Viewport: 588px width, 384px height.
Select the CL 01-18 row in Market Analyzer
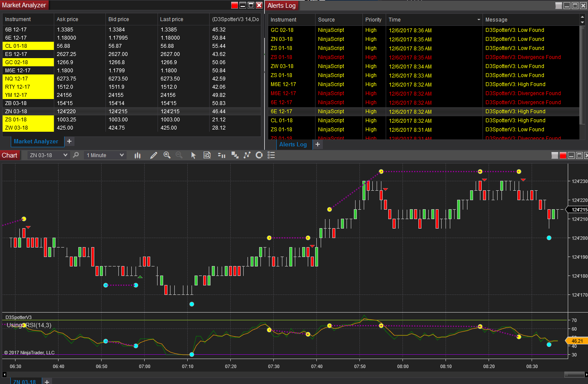(132, 46)
